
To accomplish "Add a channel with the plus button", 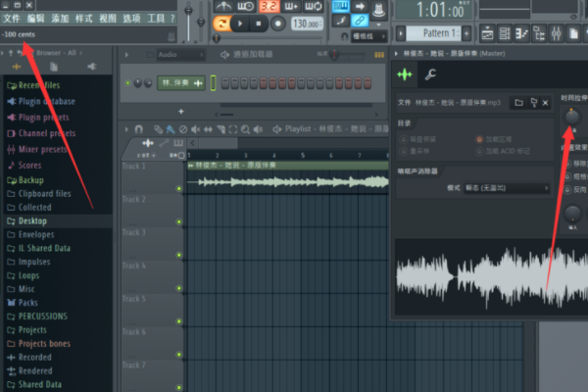I will coord(181,112).
